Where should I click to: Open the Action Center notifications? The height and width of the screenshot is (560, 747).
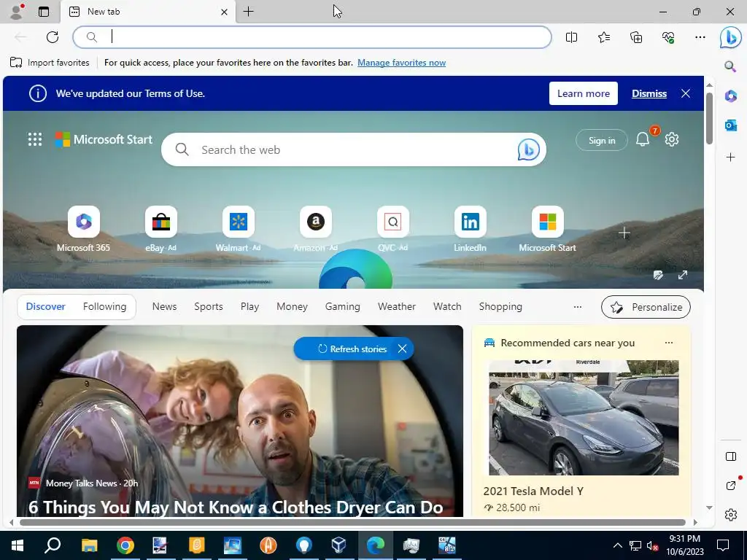pos(723,545)
